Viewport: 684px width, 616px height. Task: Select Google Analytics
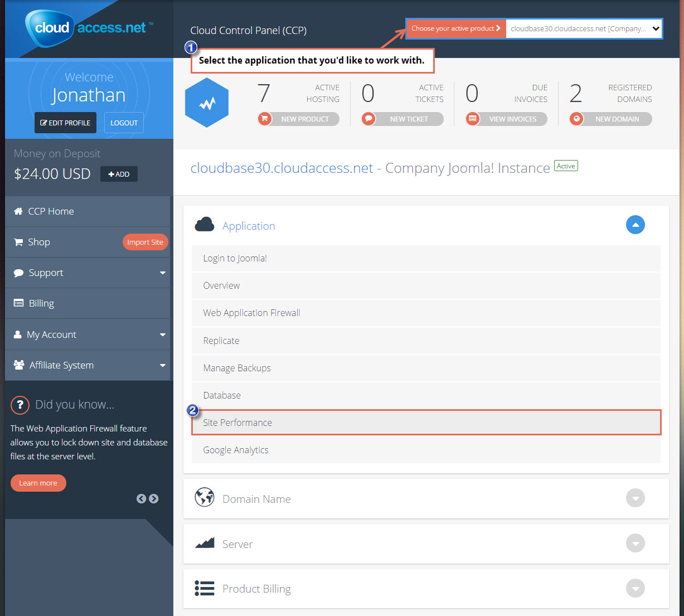click(x=426, y=450)
